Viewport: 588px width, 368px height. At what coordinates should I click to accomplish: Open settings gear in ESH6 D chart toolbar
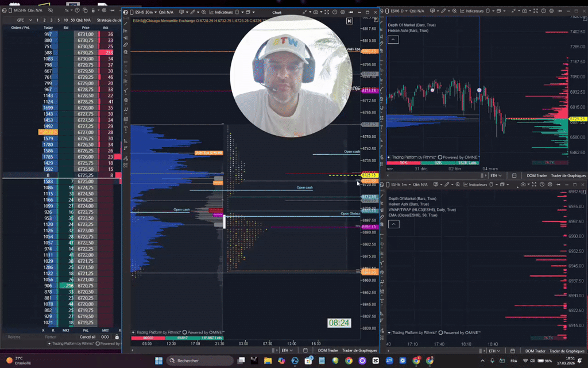pos(551,11)
